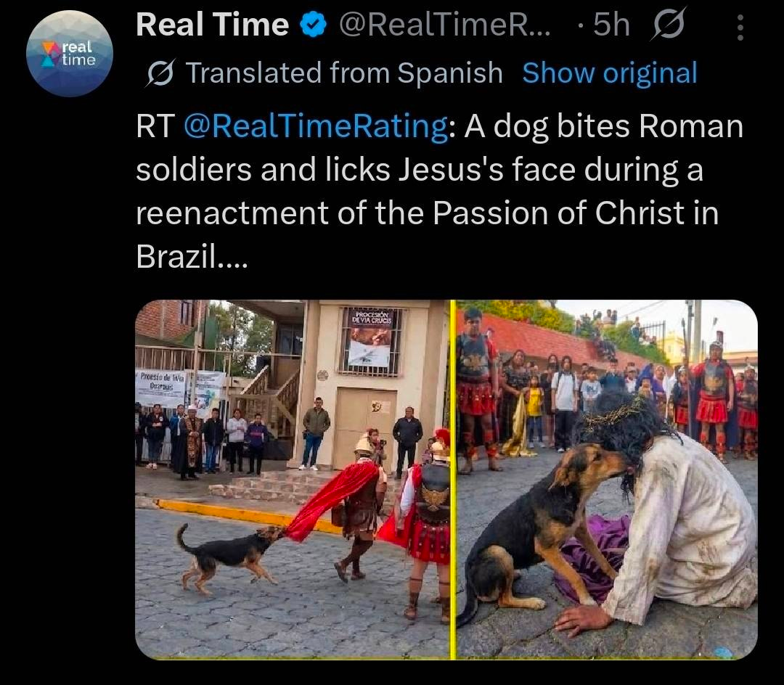The image size is (784, 685).
Task: Open the three-dot more options menu
Action: (740, 28)
